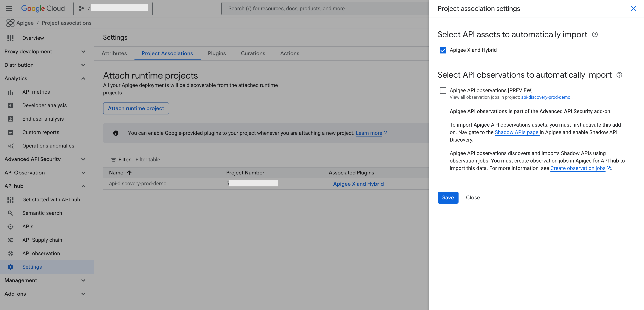Screen dimensions: 644x310
Task: Select the Operations anomalies icon
Action: point(10,146)
